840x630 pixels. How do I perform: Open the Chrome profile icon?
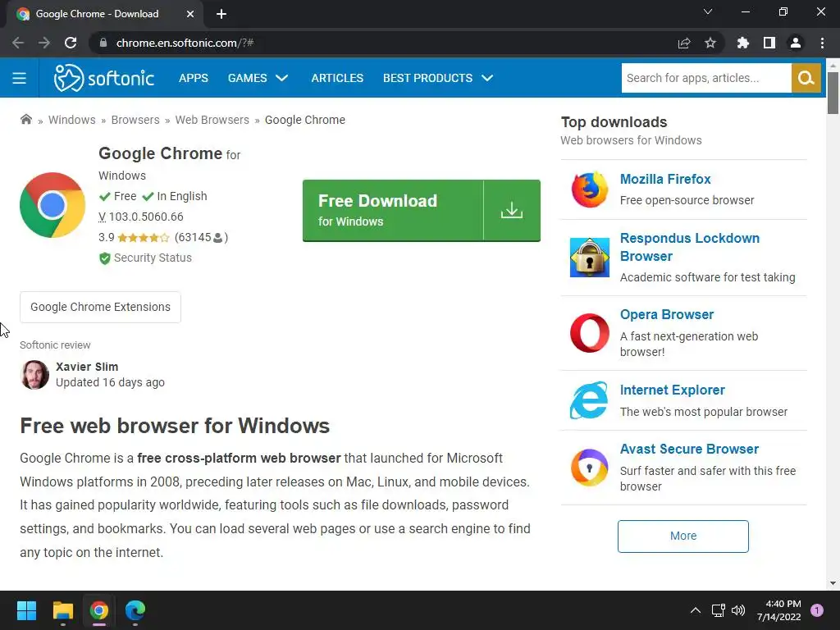(796, 43)
